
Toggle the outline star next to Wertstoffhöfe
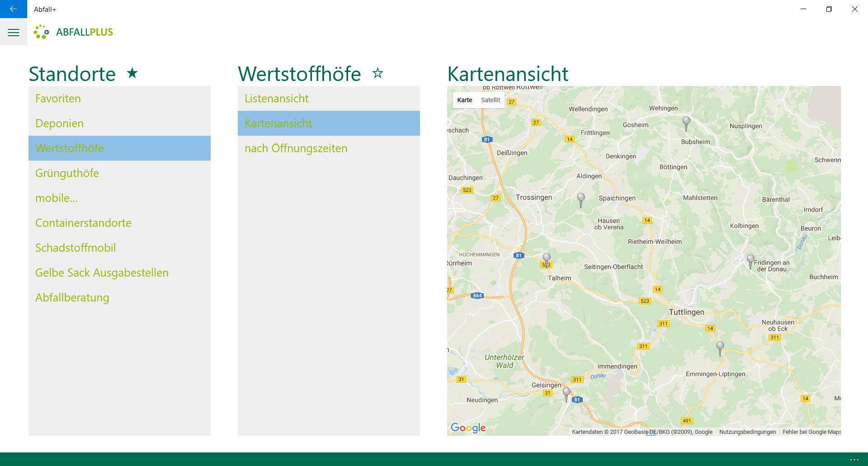pyautogui.click(x=377, y=73)
